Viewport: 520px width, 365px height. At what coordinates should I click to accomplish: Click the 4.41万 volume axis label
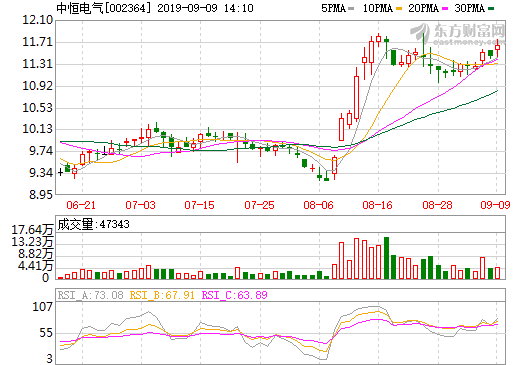coord(36,266)
